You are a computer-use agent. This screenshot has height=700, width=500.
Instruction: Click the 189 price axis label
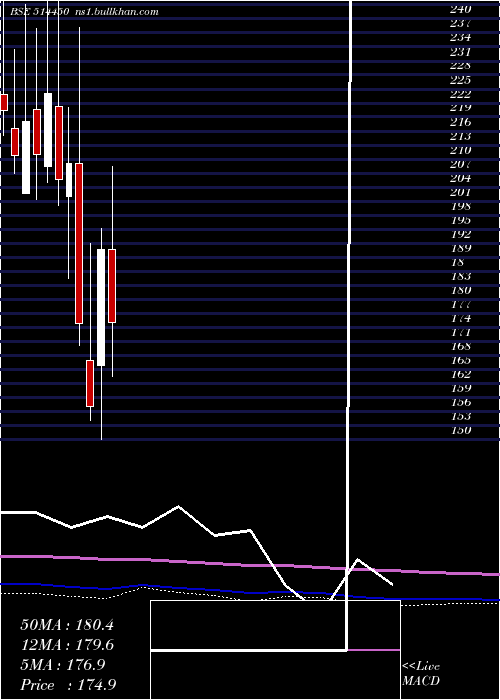[x=460, y=248]
